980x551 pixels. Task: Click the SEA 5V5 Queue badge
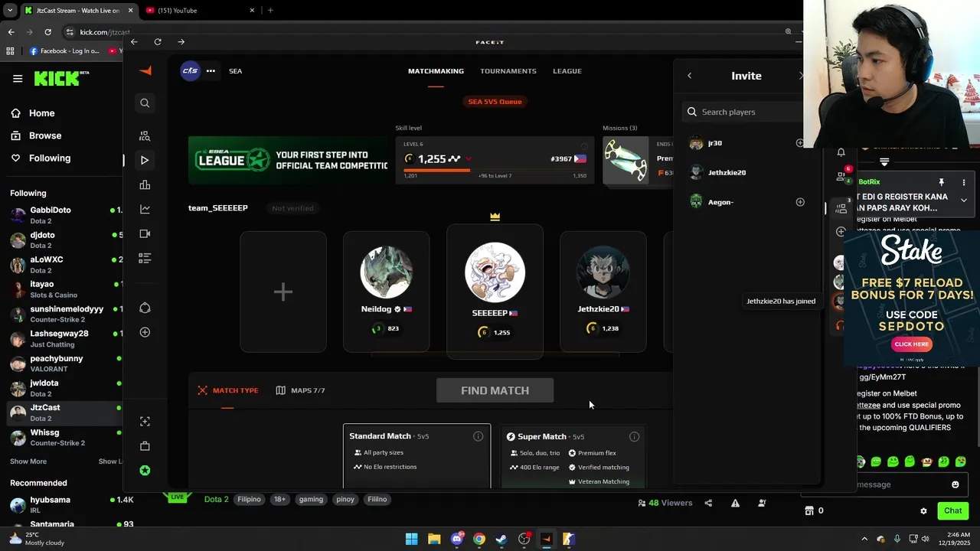(495, 102)
